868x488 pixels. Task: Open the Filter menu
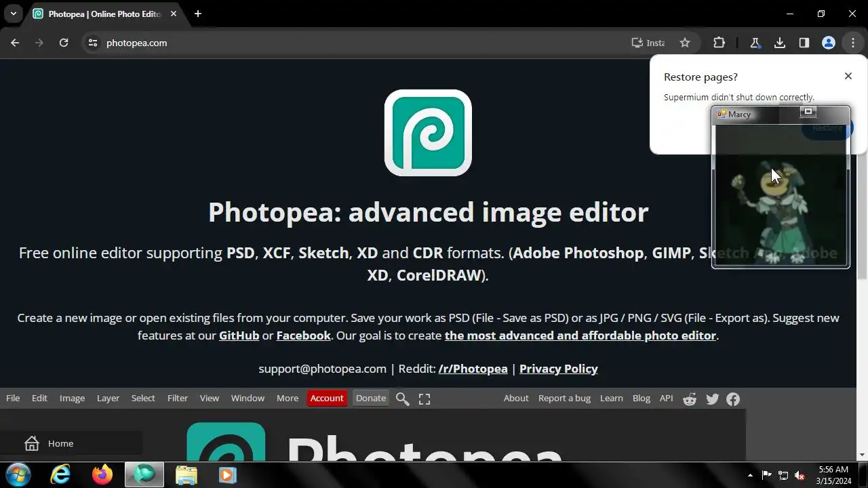[178, 399]
